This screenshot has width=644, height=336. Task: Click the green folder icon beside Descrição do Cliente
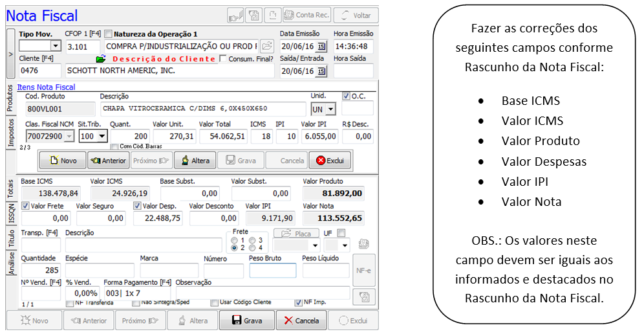[100, 59]
